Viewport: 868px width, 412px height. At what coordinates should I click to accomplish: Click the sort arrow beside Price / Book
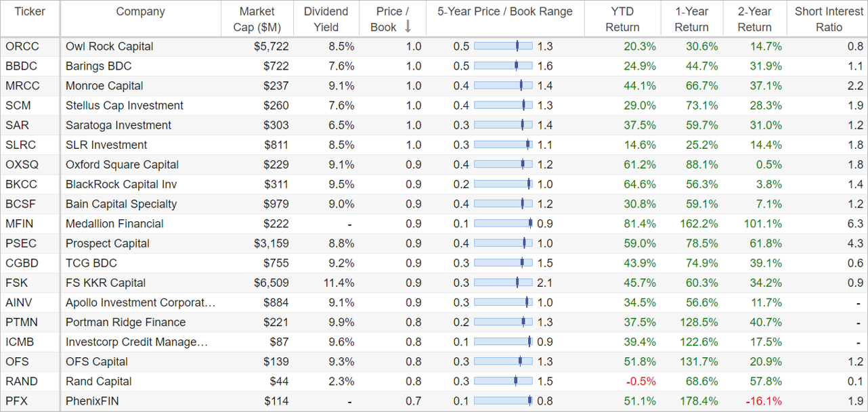408,27
